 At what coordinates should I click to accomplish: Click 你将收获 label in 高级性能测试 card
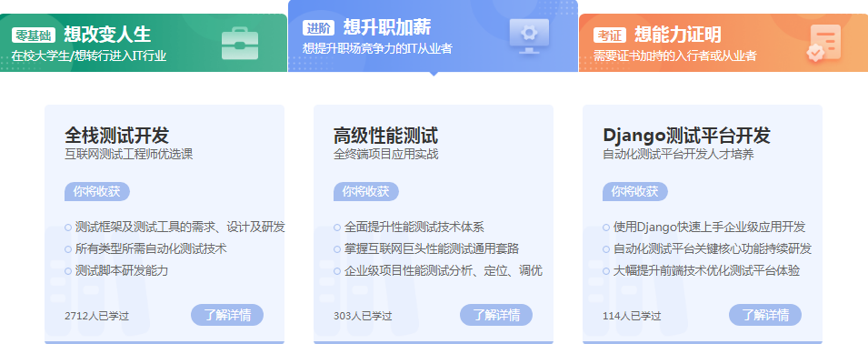click(x=366, y=192)
